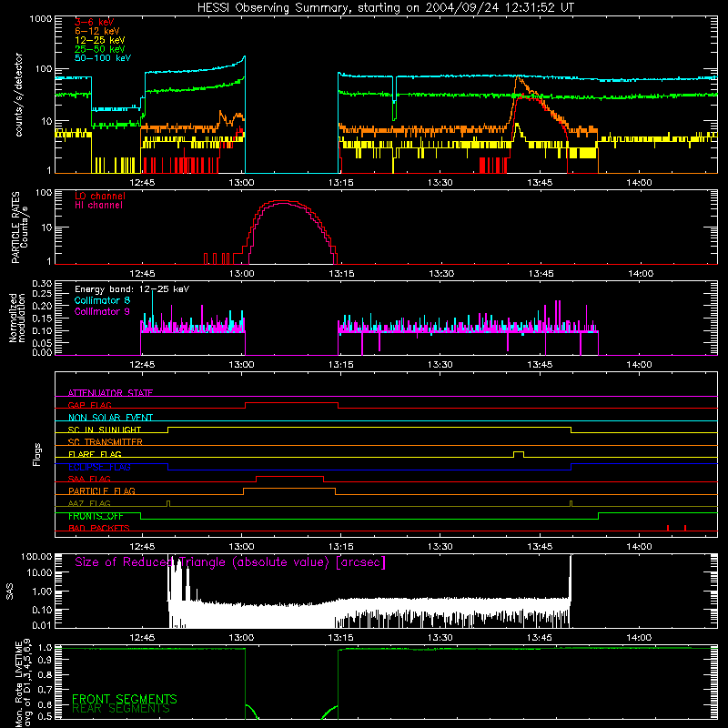Click the ECLIPSE_FLAG label

tap(99, 467)
